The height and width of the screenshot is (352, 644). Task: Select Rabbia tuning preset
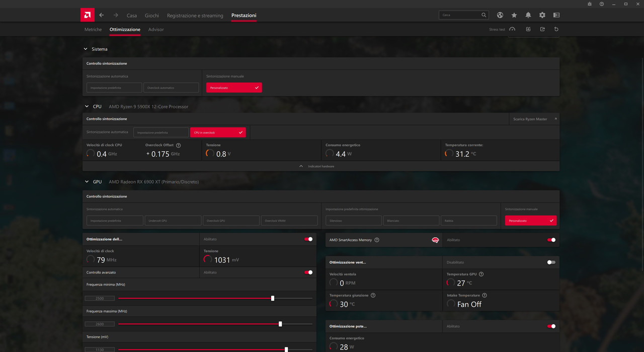coord(468,221)
